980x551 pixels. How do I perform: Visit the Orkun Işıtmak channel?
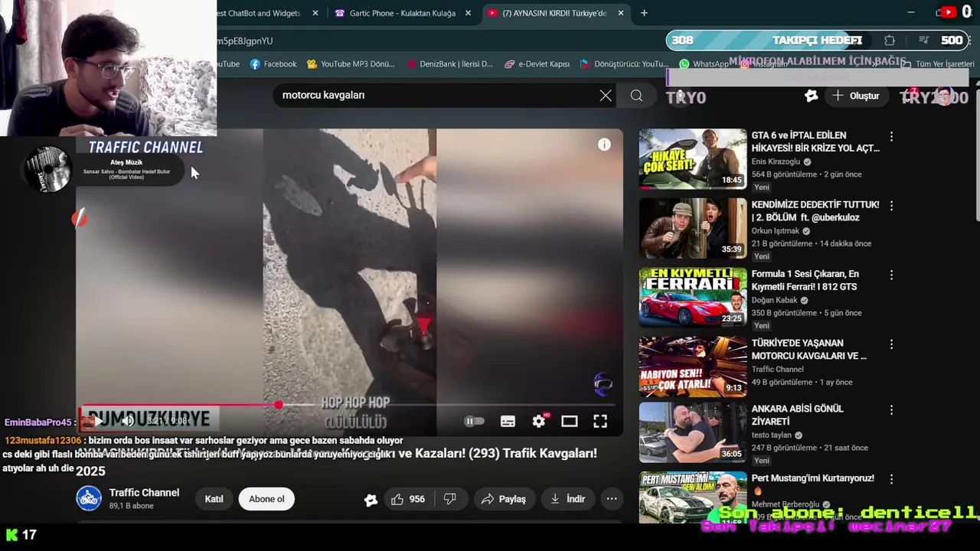[x=775, y=230]
